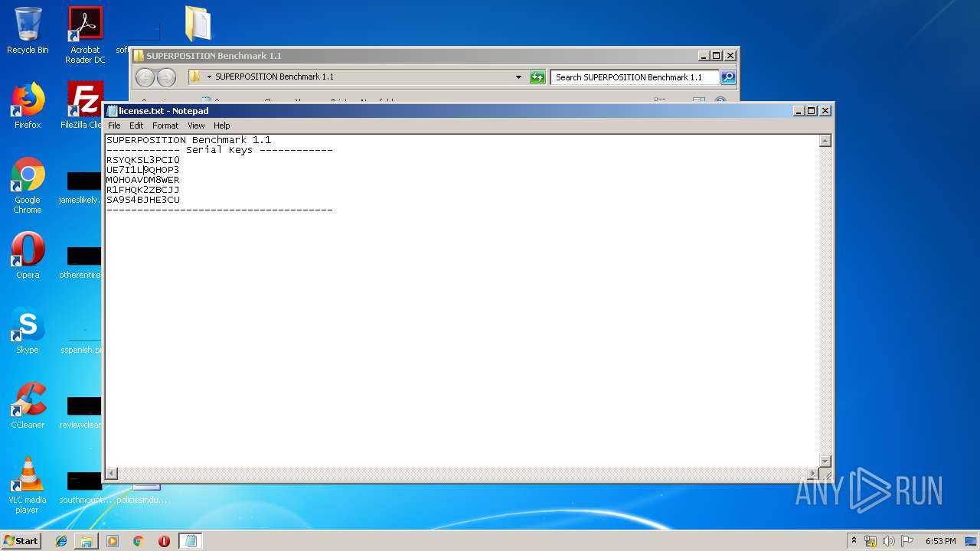Click the network tray icon
The image size is (980, 551).
click(x=871, y=541)
